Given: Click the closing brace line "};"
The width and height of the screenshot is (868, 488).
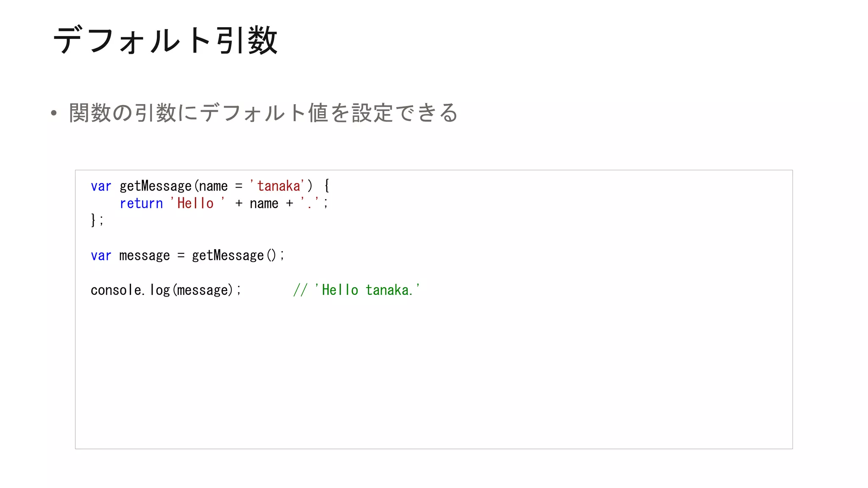Looking at the screenshot, I should (x=97, y=220).
